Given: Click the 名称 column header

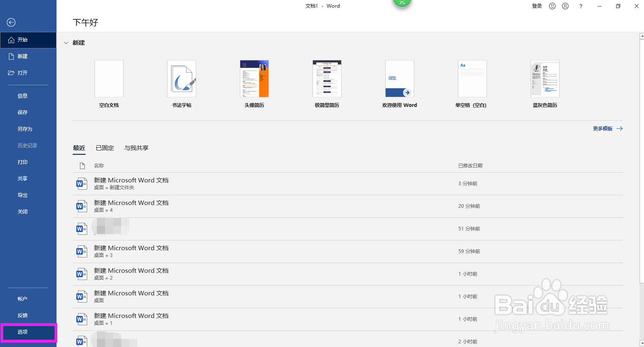Looking at the screenshot, I should [99, 166].
